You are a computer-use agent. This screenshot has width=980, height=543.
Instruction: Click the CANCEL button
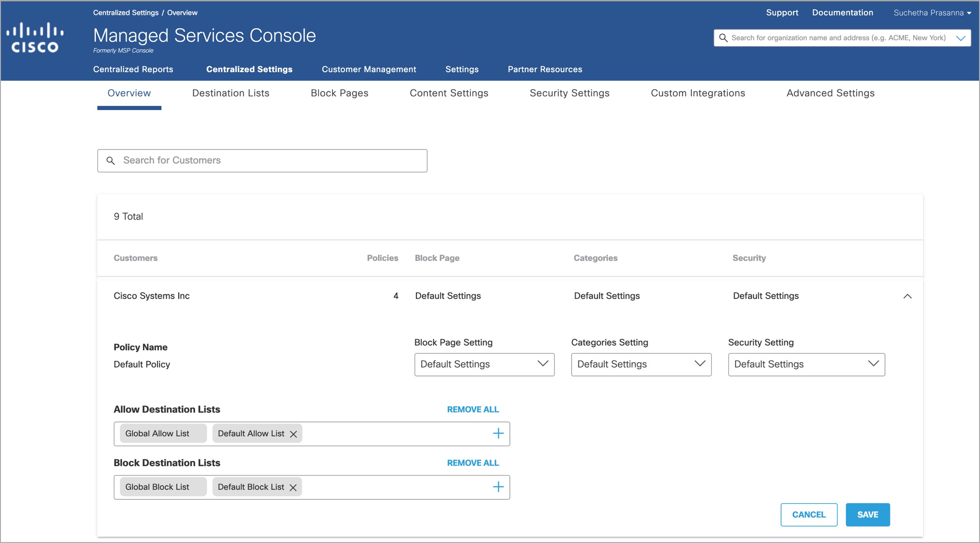coord(809,515)
